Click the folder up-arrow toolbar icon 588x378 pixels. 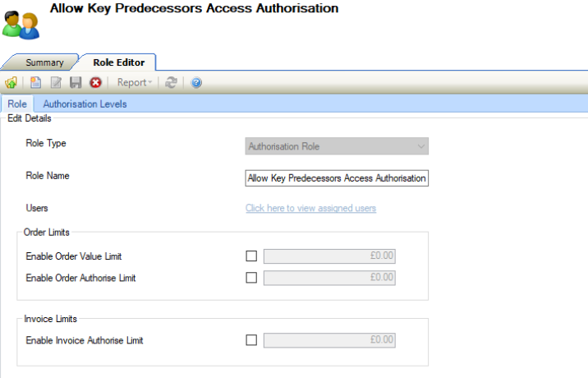[x=11, y=82]
